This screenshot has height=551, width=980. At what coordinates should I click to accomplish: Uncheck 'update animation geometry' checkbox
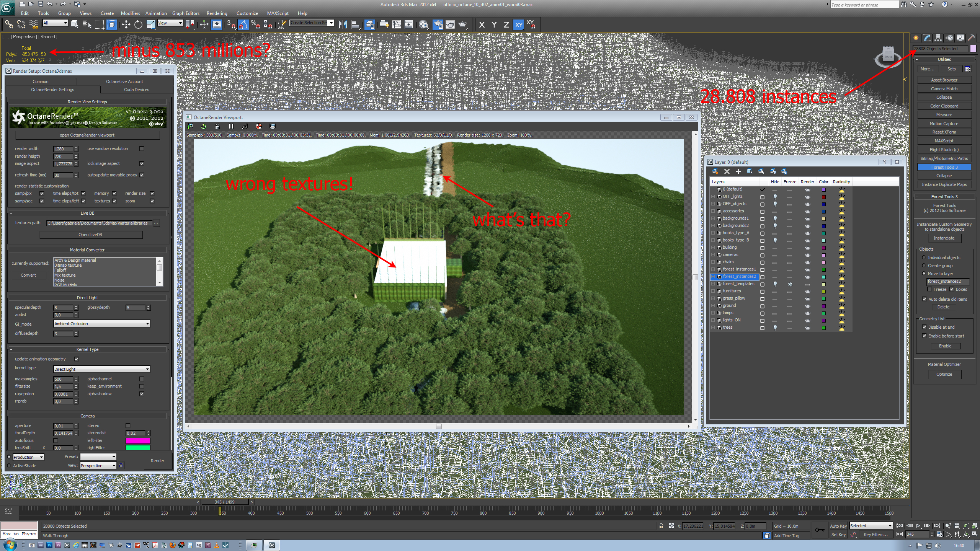76,359
